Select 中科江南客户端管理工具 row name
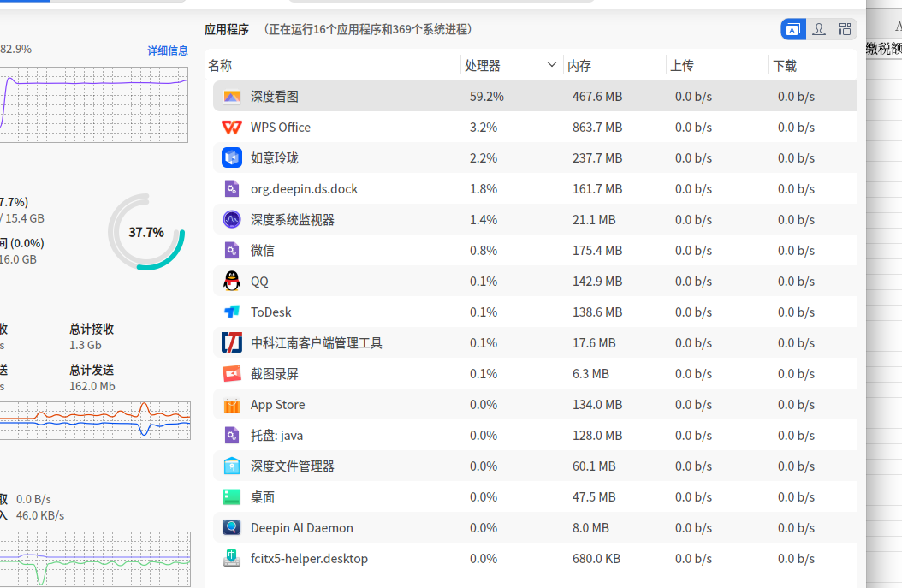This screenshot has height=588, width=902. [317, 343]
